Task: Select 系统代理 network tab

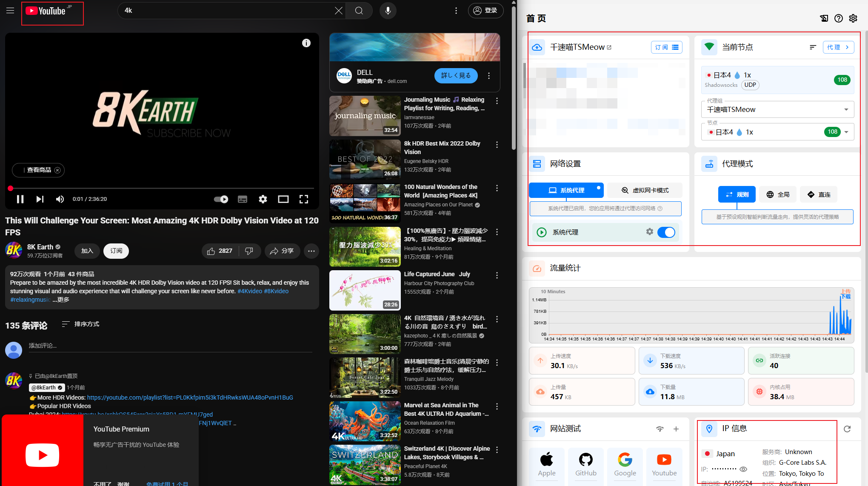Action: [566, 190]
